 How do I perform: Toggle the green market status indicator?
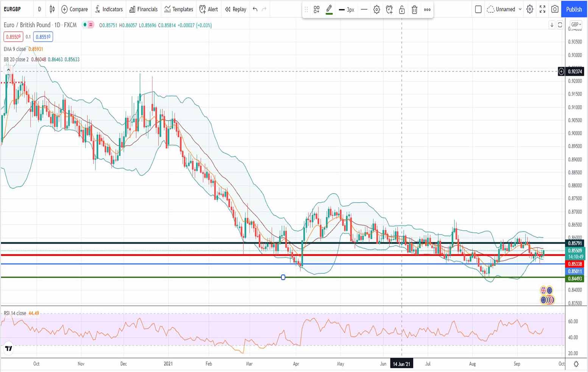[x=85, y=25]
